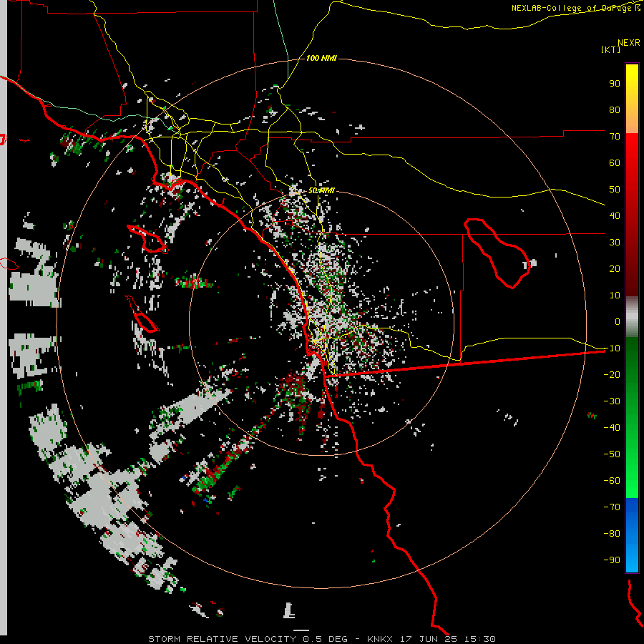The image size is (644, 644).
Task: Click the 100 NMI range ring label
Action: (x=321, y=58)
